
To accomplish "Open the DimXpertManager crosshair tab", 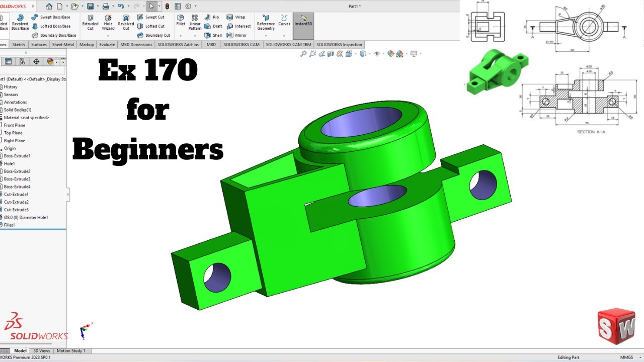I will (36, 61).
